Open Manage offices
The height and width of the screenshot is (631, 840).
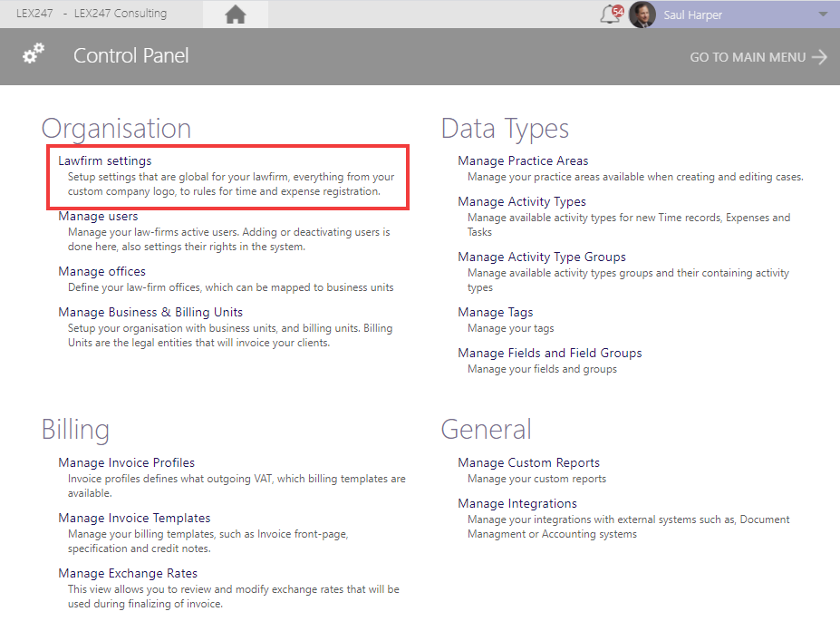(x=101, y=271)
